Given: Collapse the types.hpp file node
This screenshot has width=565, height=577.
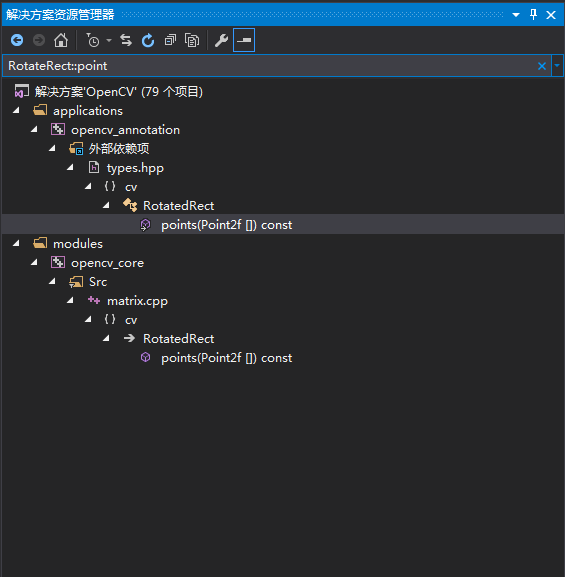Looking at the screenshot, I should [70, 167].
